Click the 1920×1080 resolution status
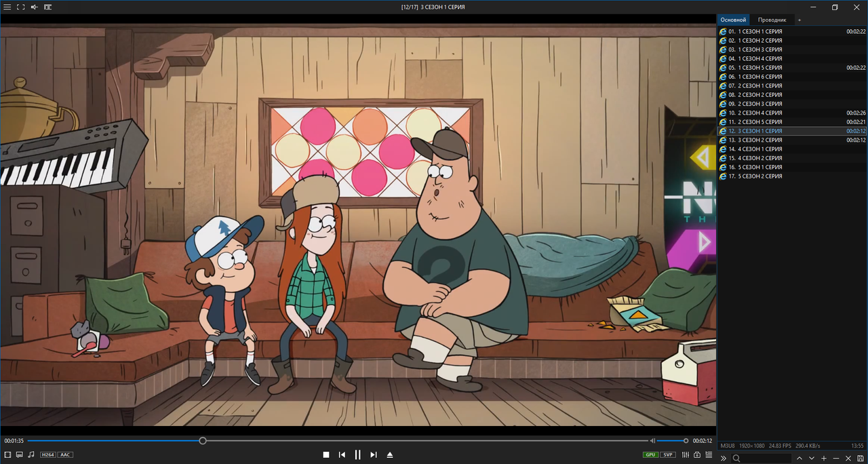 [752, 446]
